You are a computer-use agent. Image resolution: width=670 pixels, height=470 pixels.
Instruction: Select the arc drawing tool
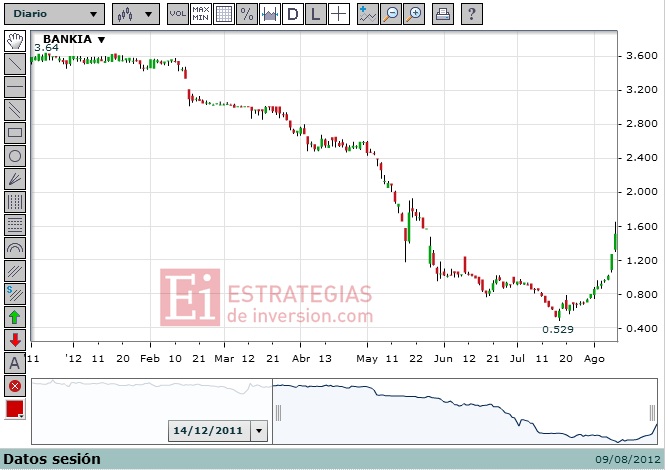pyautogui.click(x=15, y=248)
